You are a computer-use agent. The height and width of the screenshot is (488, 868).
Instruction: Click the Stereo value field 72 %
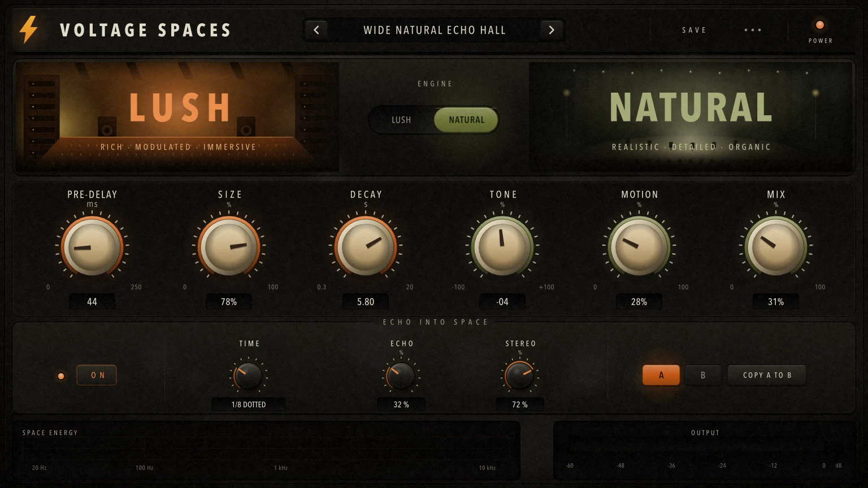520,404
